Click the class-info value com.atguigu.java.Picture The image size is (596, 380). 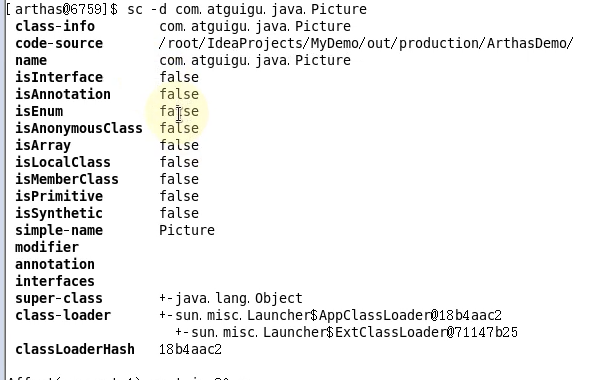[255, 26]
